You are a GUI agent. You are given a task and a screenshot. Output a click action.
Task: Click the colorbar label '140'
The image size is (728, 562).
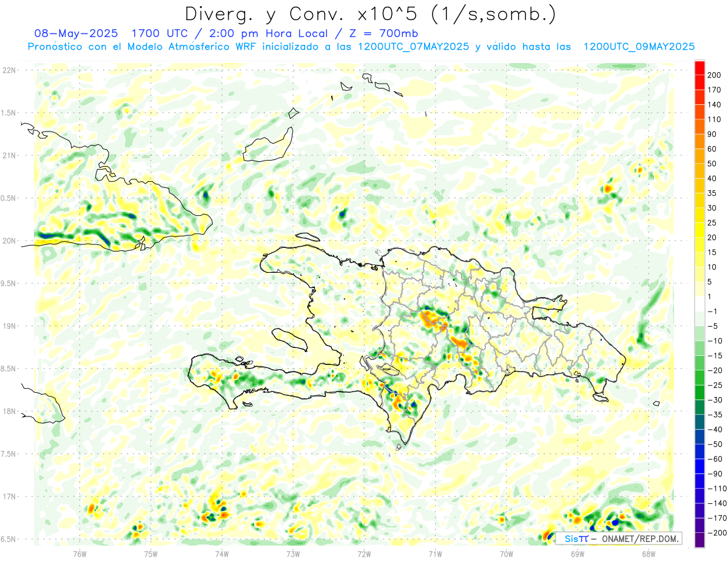point(714,104)
